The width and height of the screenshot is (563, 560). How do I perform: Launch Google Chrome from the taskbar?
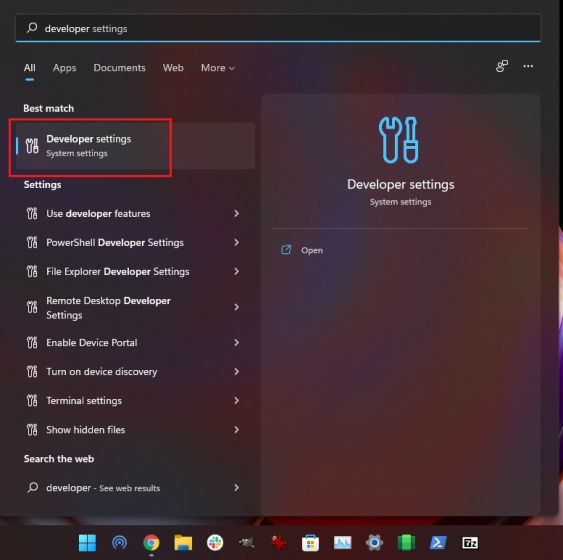pyautogui.click(x=151, y=543)
